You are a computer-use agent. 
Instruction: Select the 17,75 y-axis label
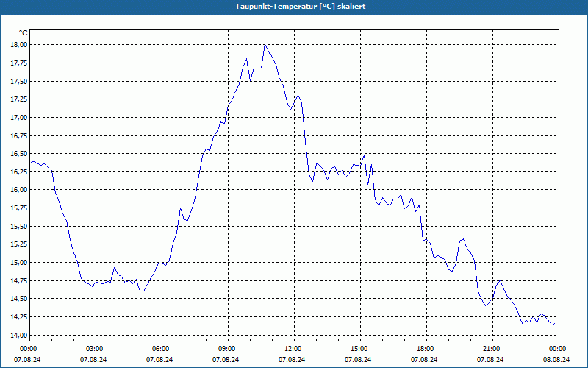click(20, 63)
